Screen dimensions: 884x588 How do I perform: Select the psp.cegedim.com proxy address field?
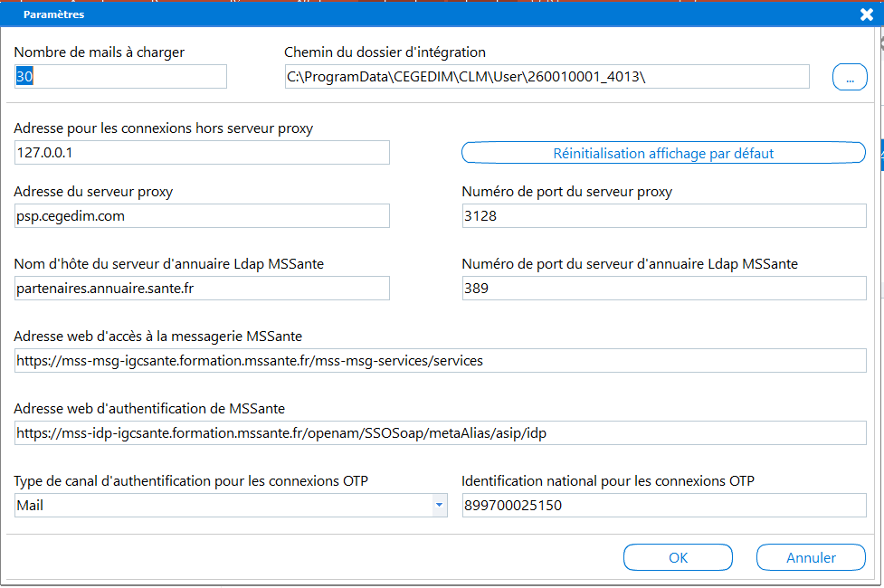[202, 216]
